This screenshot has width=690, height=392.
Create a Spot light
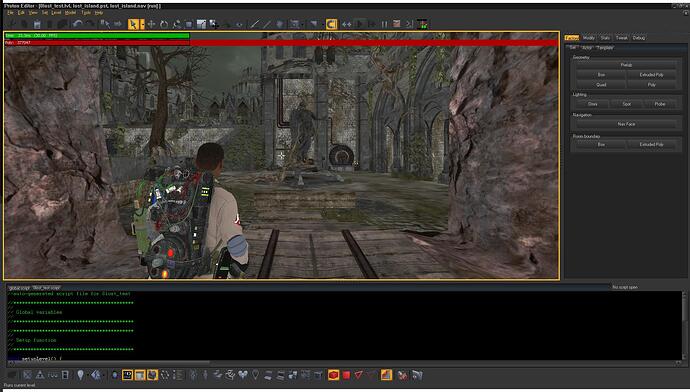(626, 104)
